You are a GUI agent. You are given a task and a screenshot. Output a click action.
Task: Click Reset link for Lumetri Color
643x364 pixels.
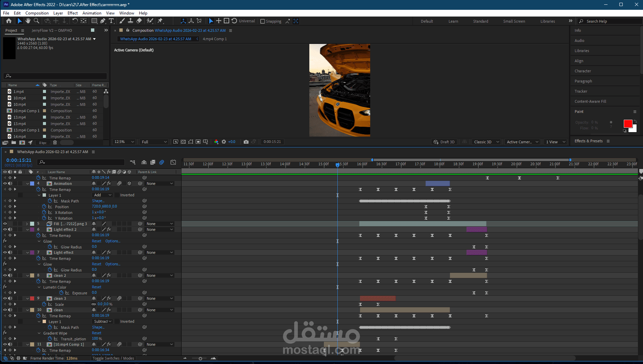96,287
